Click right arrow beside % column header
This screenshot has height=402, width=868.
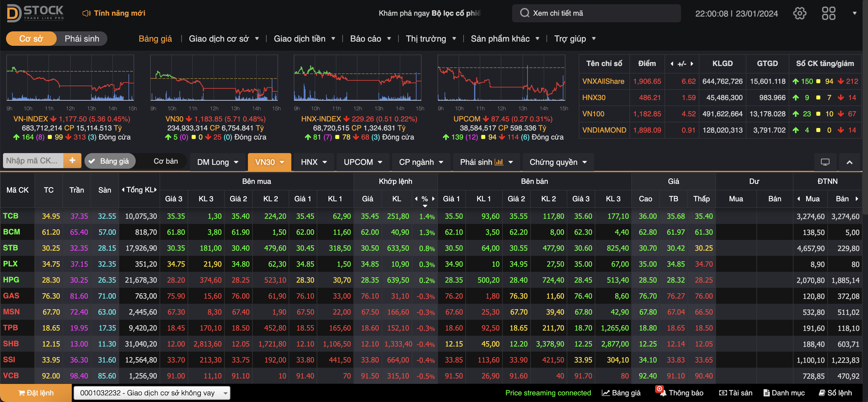(433, 199)
